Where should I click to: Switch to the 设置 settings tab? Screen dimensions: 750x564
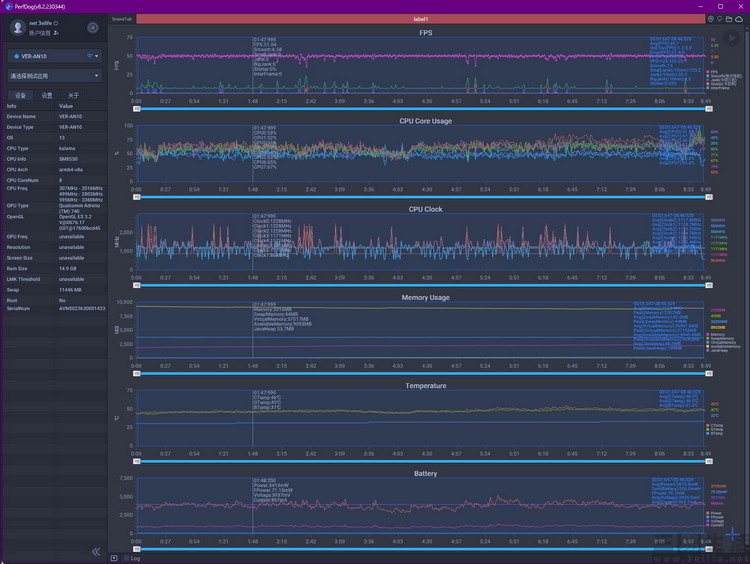point(47,95)
